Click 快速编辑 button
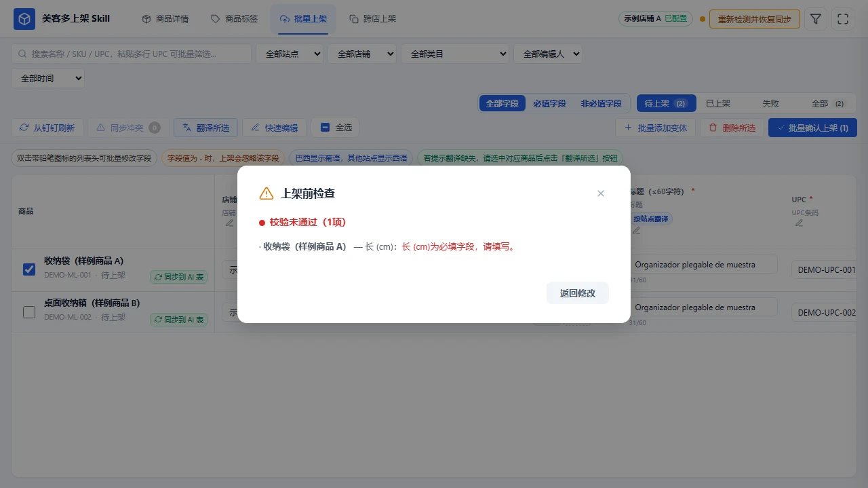This screenshot has width=868, height=488. [x=275, y=128]
